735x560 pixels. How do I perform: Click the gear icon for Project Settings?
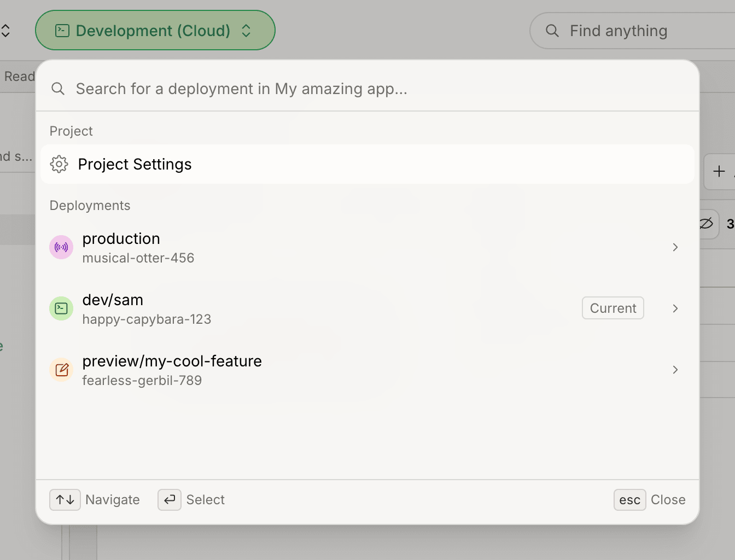point(59,164)
